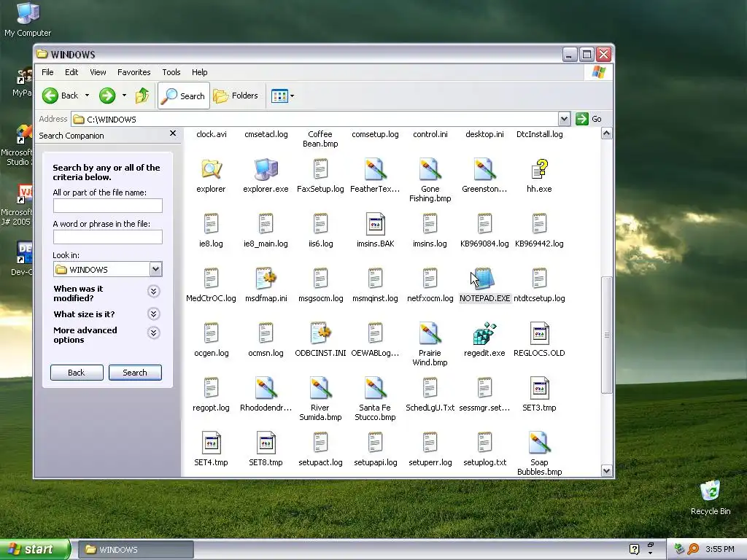Open the Tools menu
The image size is (747, 560).
171,72
